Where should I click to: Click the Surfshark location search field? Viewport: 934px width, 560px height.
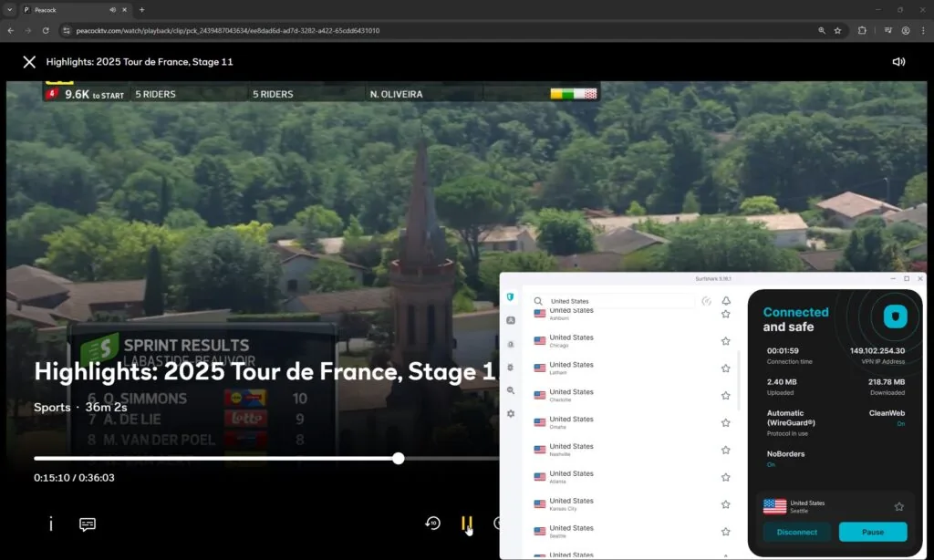(x=614, y=301)
